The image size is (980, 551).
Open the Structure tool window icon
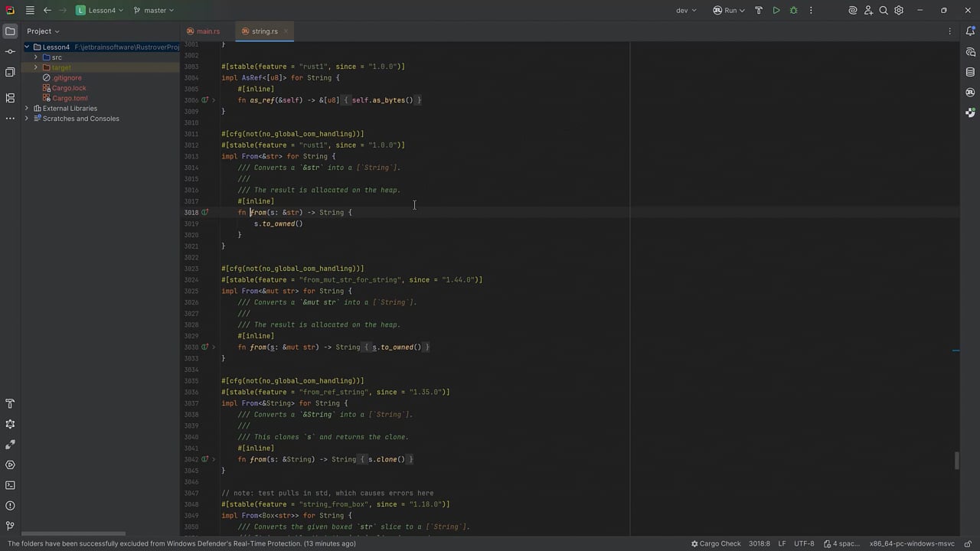pyautogui.click(x=10, y=98)
